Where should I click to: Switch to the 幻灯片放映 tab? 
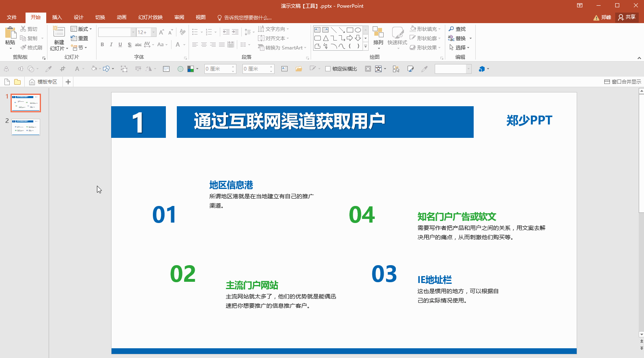(x=150, y=17)
